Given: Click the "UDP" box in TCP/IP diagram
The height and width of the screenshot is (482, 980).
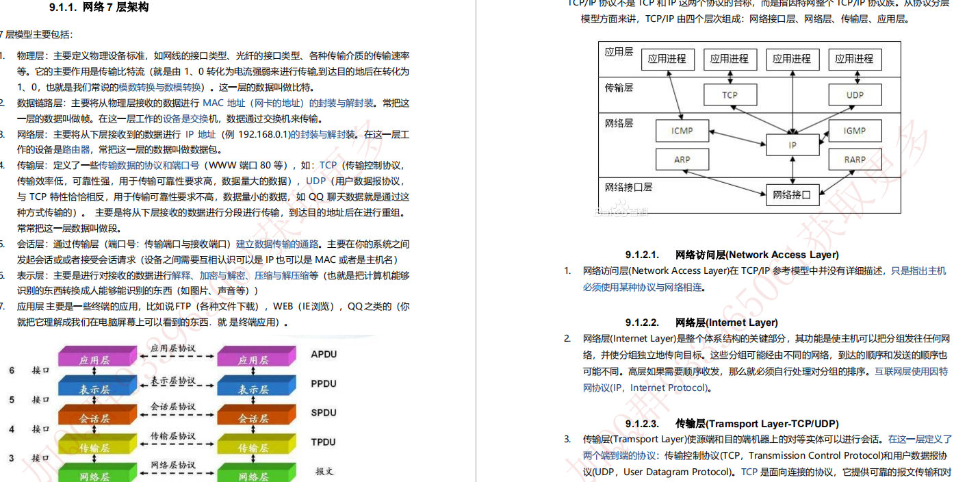Looking at the screenshot, I should 855,94.
